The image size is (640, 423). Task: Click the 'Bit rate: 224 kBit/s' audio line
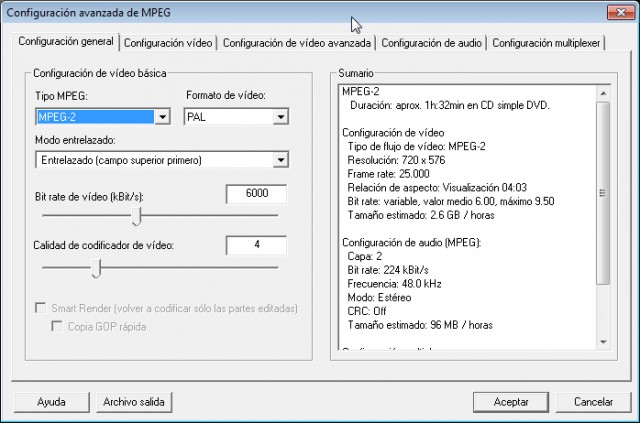click(x=388, y=270)
